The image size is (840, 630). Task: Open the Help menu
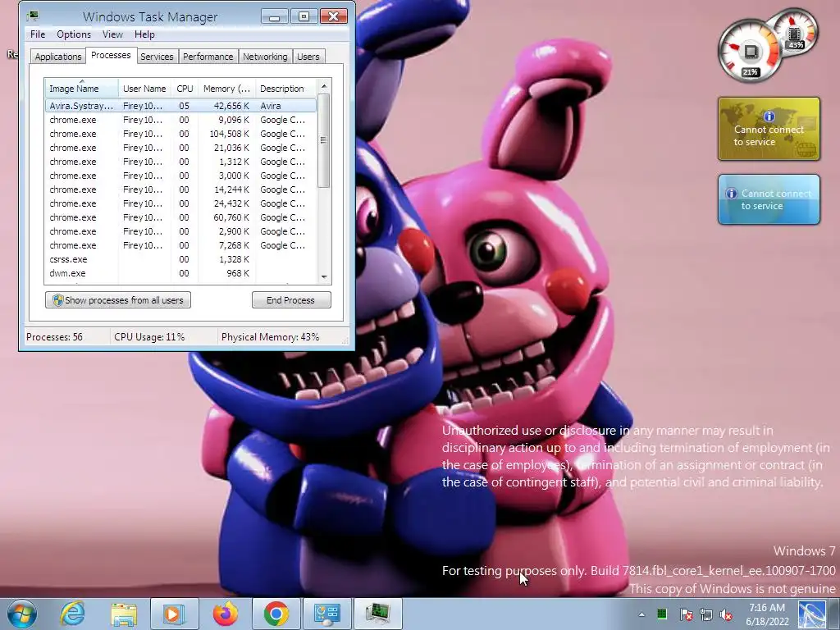coord(144,34)
